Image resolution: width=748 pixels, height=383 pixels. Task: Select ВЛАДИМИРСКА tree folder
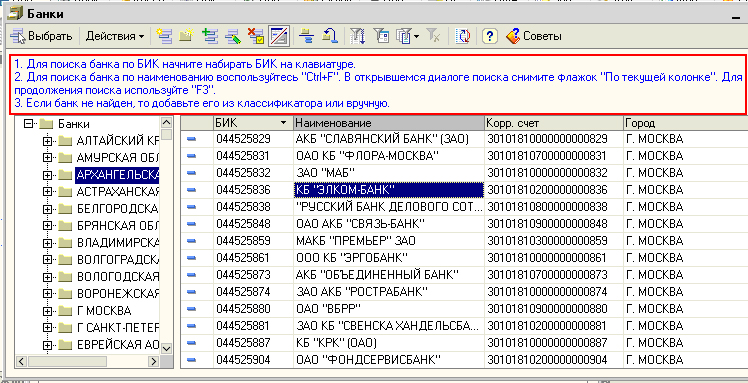(x=118, y=243)
